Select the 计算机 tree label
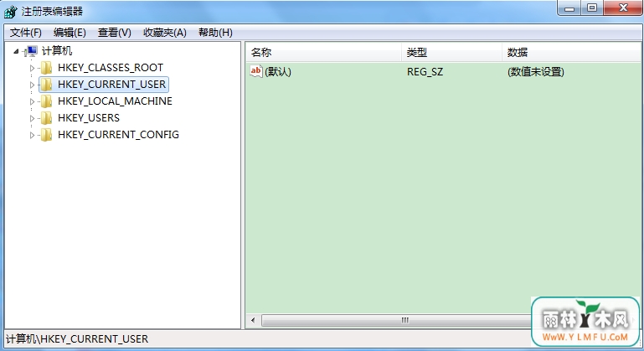 pos(57,51)
